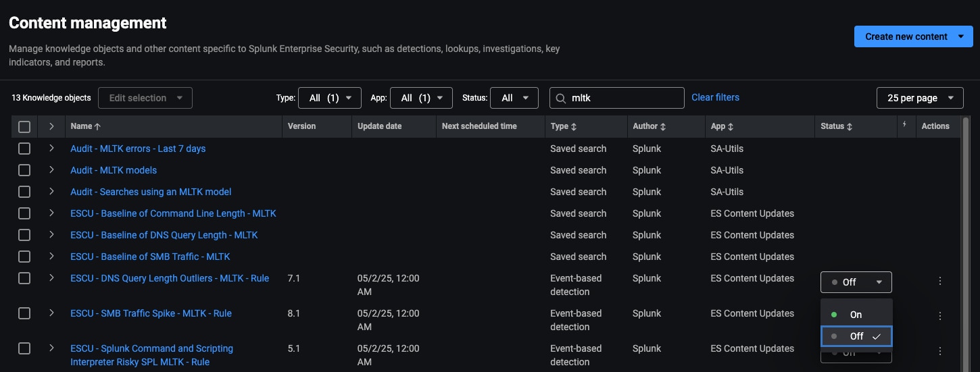Image resolution: width=980 pixels, height=372 pixels.
Task: Expand Searches using an MLTK model row
Action: (x=51, y=191)
